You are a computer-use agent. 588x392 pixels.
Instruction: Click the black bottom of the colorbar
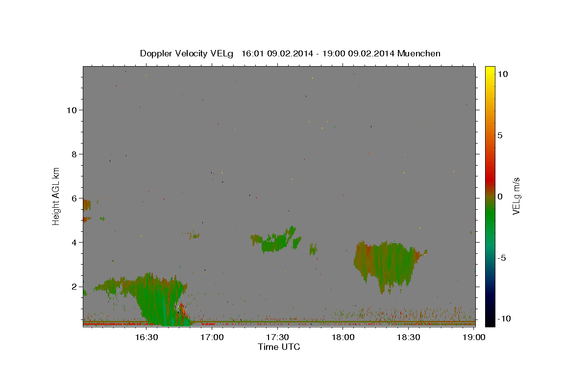(x=490, y=321)
